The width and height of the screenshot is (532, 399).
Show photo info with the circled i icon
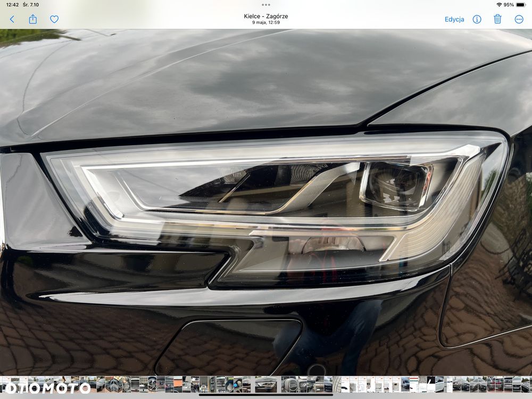477,19
